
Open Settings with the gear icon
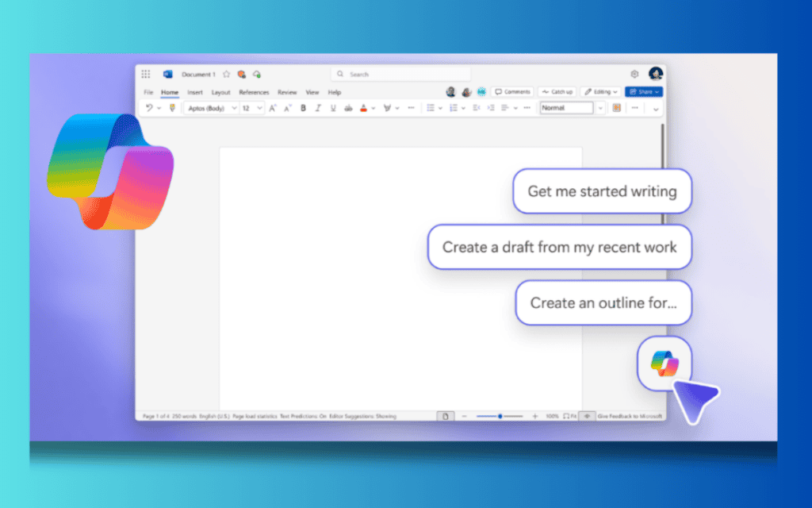coord(634,74)
